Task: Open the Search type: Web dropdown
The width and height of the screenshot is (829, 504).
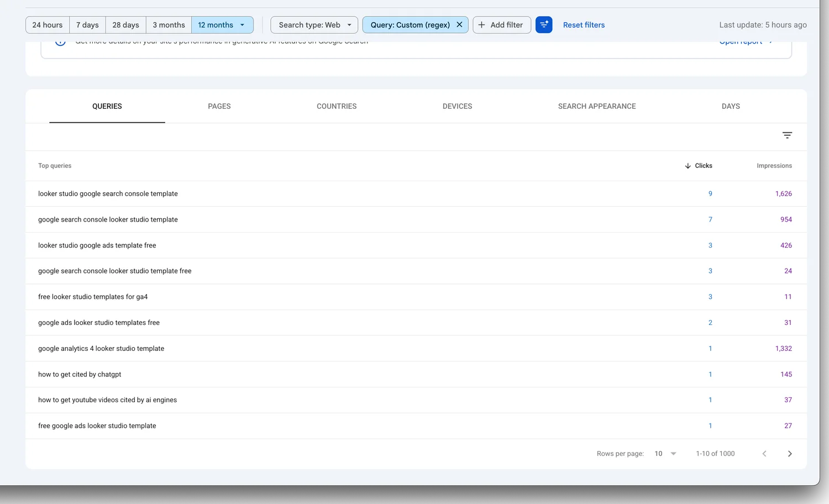Action: pyautogui.click(x=314, y=25)
